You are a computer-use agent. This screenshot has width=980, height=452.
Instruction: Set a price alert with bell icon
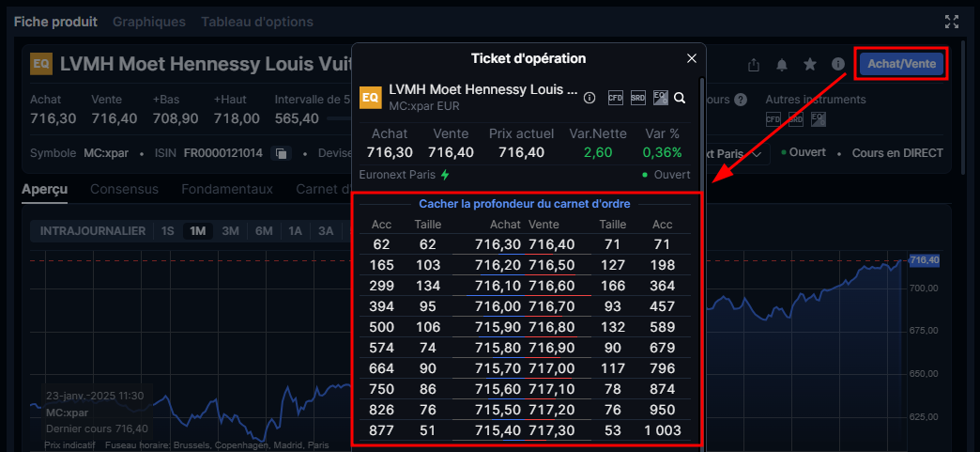782,65
